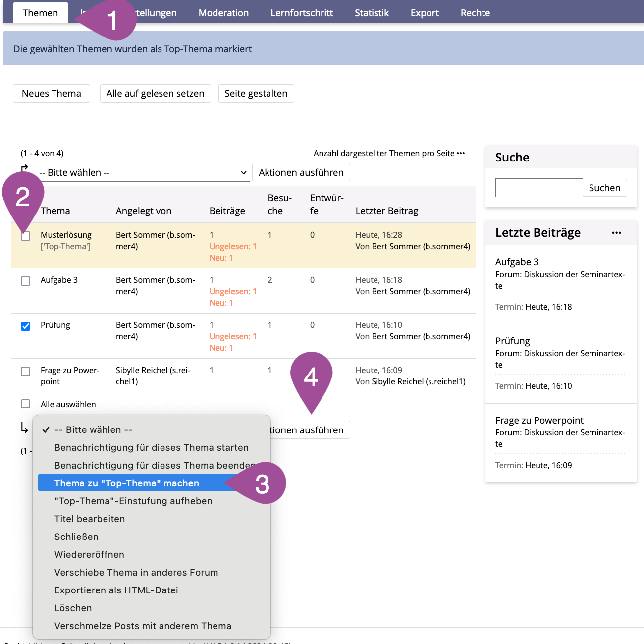
Task: Tick the checkbox for Aufgabe 3
Action: pos(26,281)
